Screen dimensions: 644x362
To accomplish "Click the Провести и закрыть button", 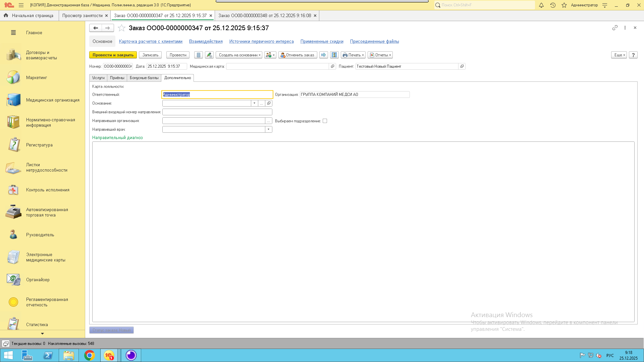I will point(113,55).
